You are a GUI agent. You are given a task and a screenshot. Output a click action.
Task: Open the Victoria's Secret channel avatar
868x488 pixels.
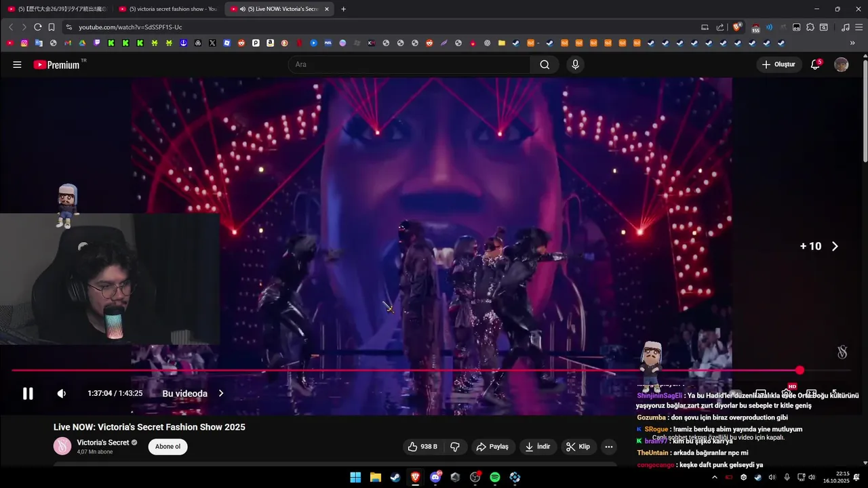tap(62, 446)
